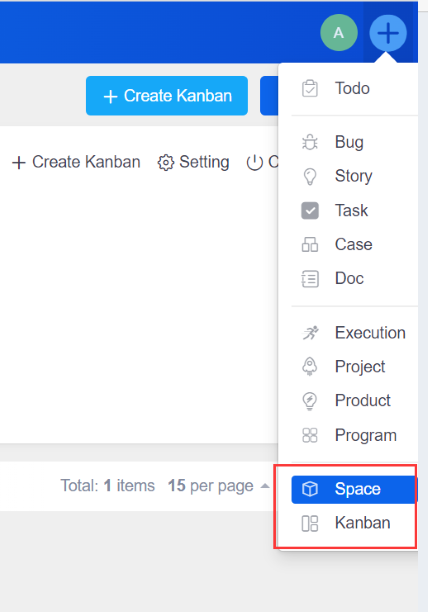428x612 pixels.
Task: Click the blue Create Kanban button
Action: point(167,96)
